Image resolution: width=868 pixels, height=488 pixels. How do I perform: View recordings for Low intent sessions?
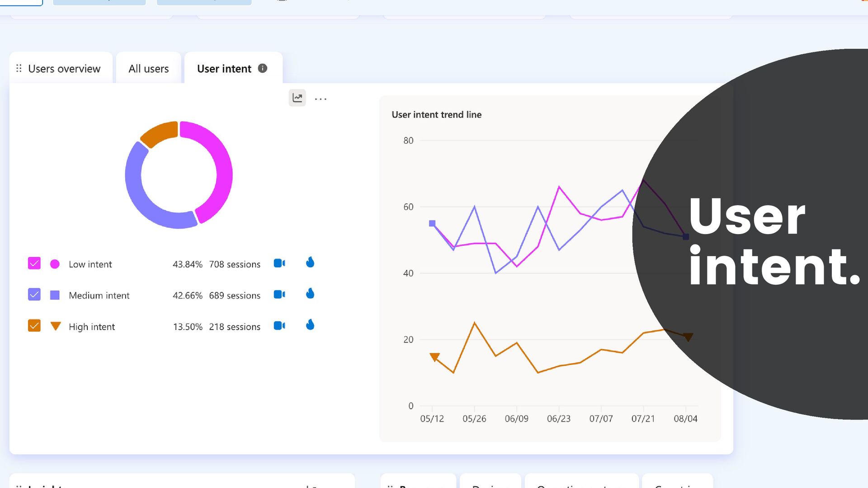pos(279,263)
